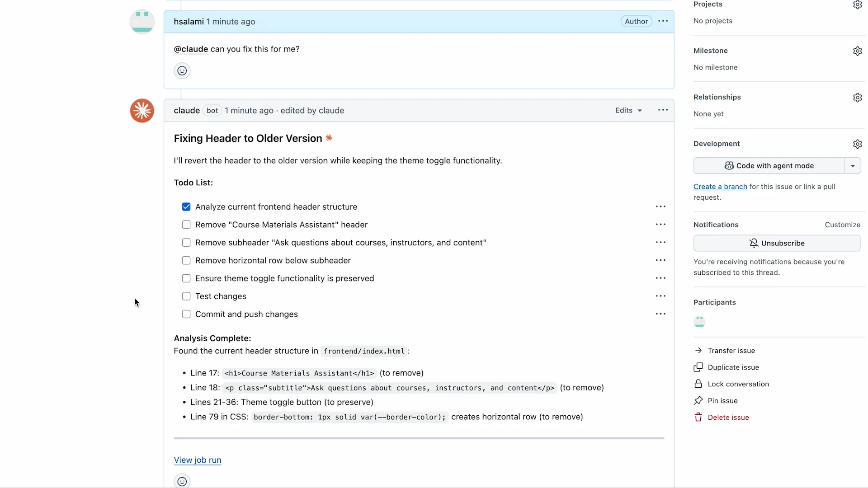This screenshot has height=488, width=868.
Task: Click the Transfer issue arrow icon
Action: tap(698, 351)
